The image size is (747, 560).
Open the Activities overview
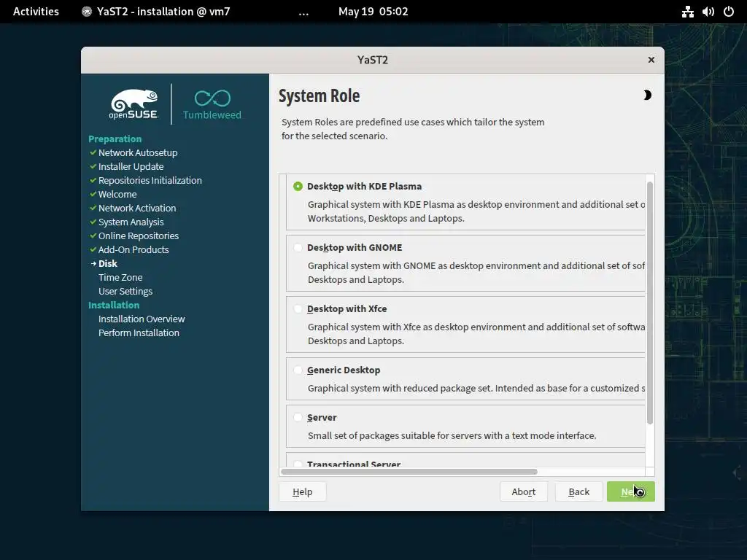click(x=36, y=12)
